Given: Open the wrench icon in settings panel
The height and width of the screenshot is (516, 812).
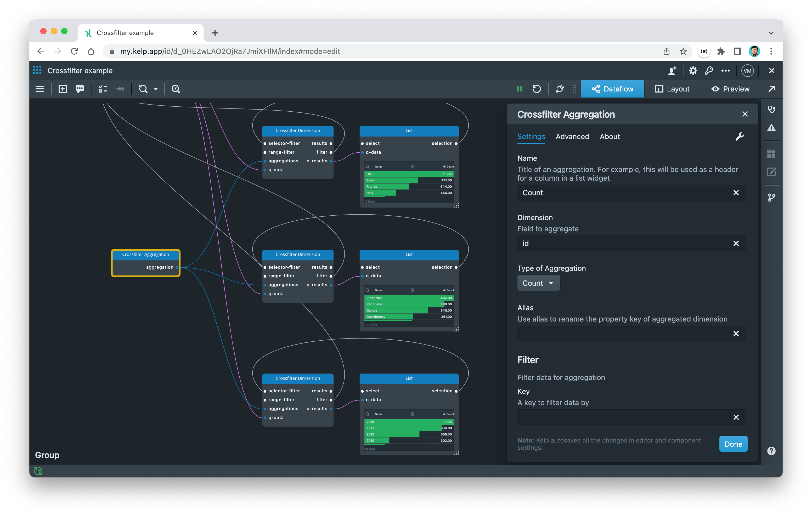Looking at the screenshot, I should [x=740, y=136].
